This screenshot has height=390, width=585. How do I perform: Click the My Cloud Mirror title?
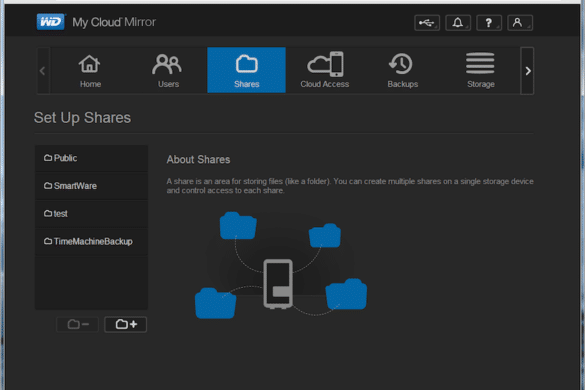(x=114, y=22)
